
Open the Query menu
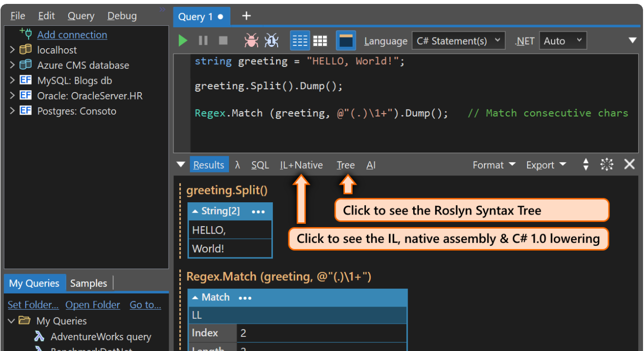[x=80, y=15]
